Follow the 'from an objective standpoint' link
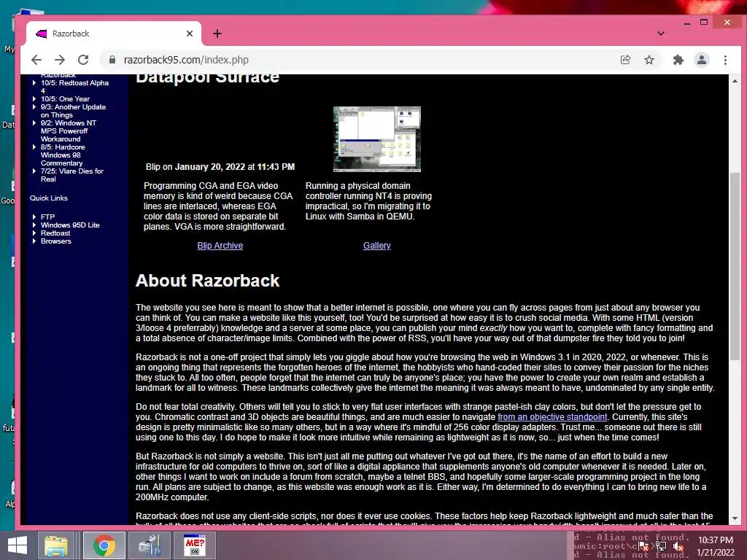Viewport: 747px width, 560px height. pyautogui.click(x=552, y=417)
